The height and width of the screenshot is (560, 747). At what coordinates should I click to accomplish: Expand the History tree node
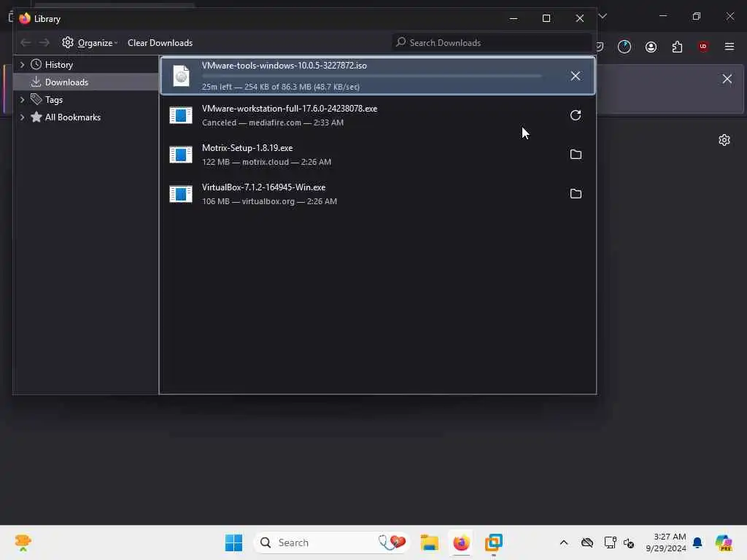coord(22,64)
